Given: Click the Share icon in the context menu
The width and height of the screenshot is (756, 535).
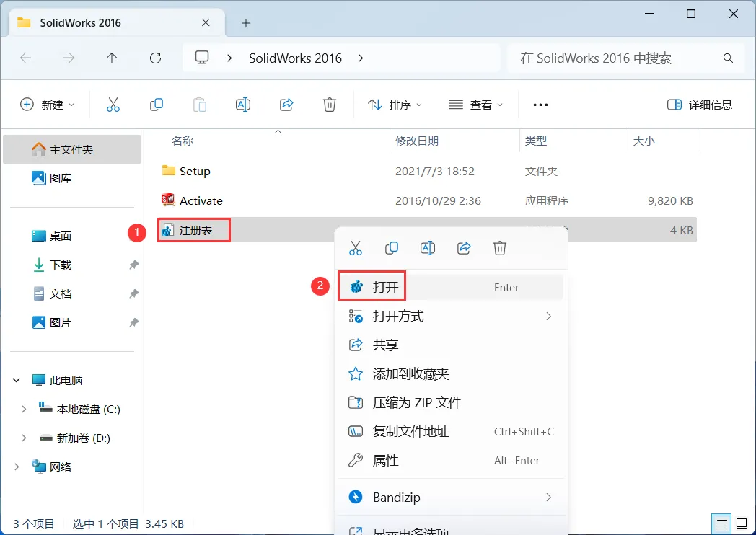Looking at the screenshot, I should coord(464,248).
